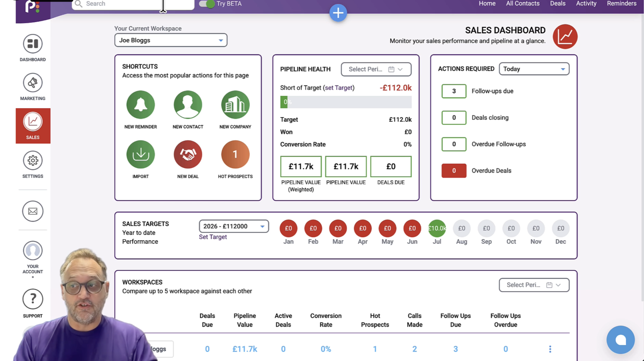Open the Marketing section in sidebar
Image resolution: width=644 pixels, height=361 pixels.
33,87
